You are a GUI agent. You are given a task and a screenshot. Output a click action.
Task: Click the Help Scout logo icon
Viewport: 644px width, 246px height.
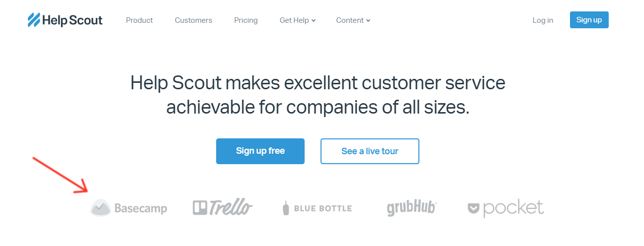click(34, 20)
